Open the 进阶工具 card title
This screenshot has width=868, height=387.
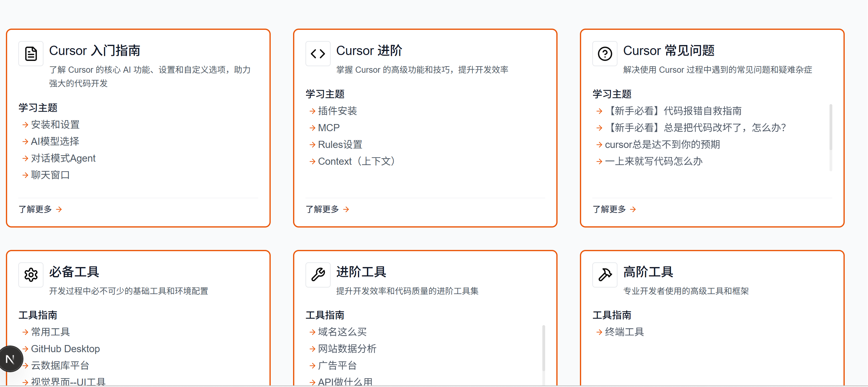[361, 272]
